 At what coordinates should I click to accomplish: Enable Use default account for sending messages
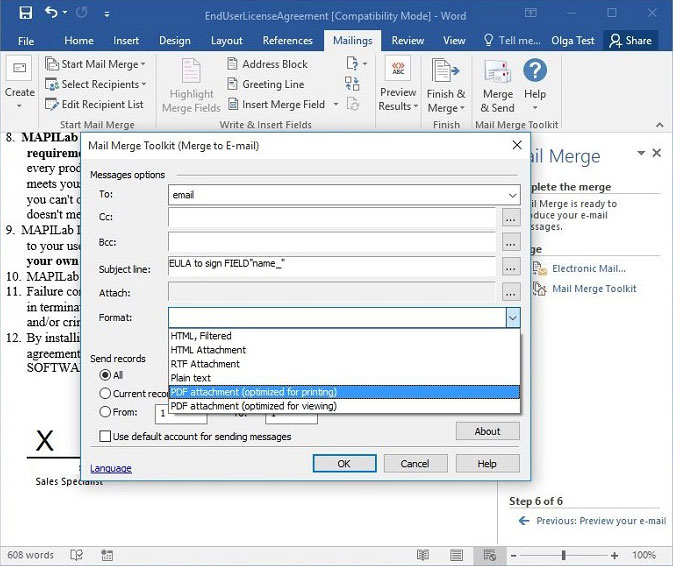pos(105,436)
